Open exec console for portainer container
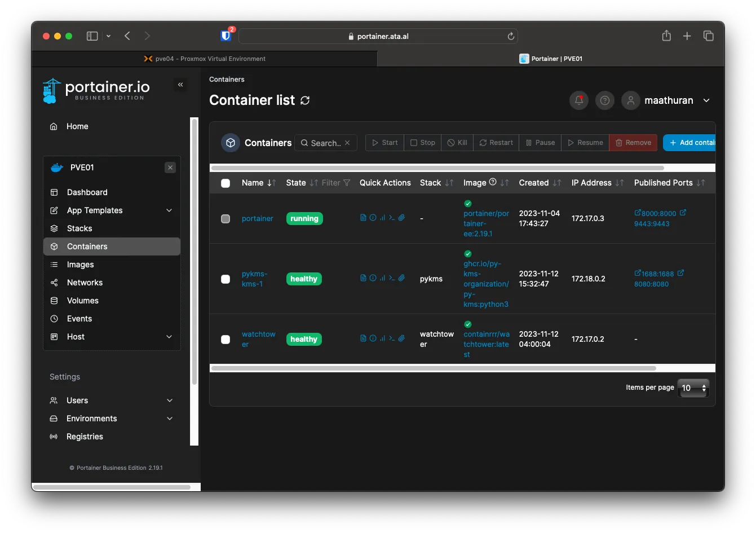This screenshot has width=756, height=533. pyautogui.click(x=392, y=218)
